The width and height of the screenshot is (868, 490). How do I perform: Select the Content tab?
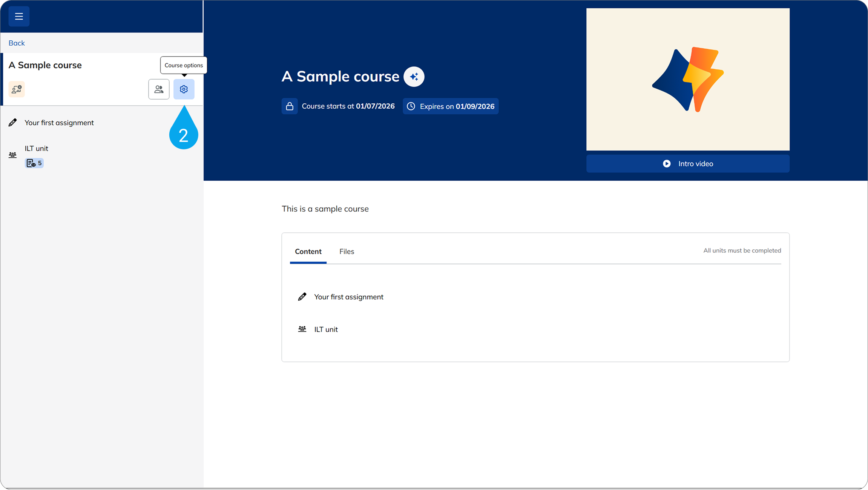308,252
